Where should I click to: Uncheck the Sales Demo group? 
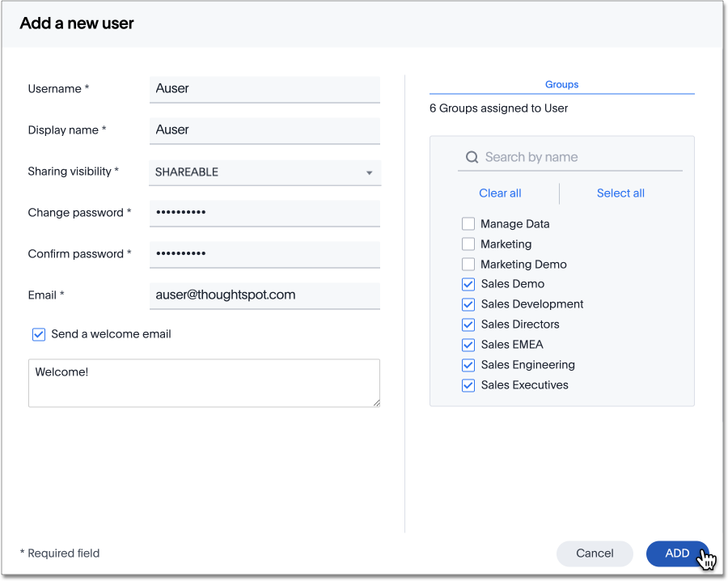click(468, 284)
